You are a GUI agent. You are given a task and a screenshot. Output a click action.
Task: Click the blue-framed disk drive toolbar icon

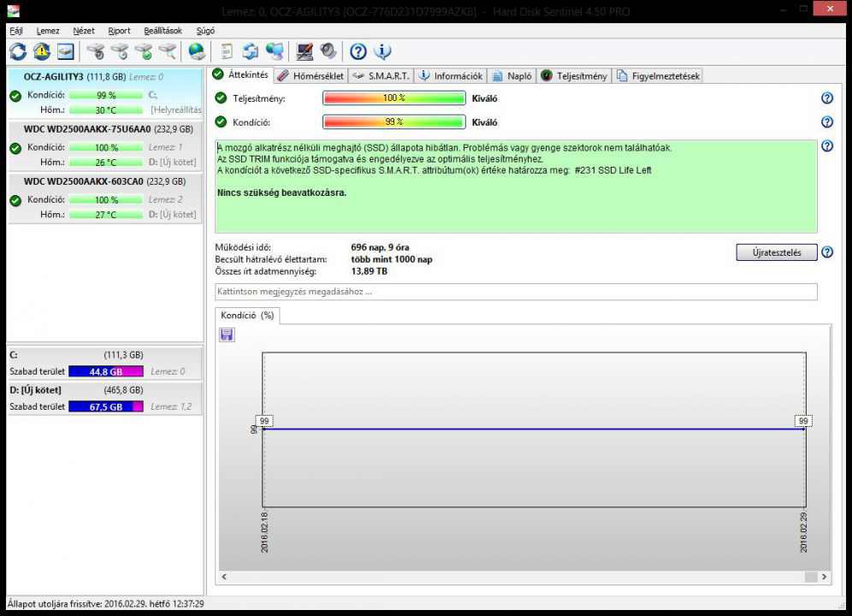[66, 51]
